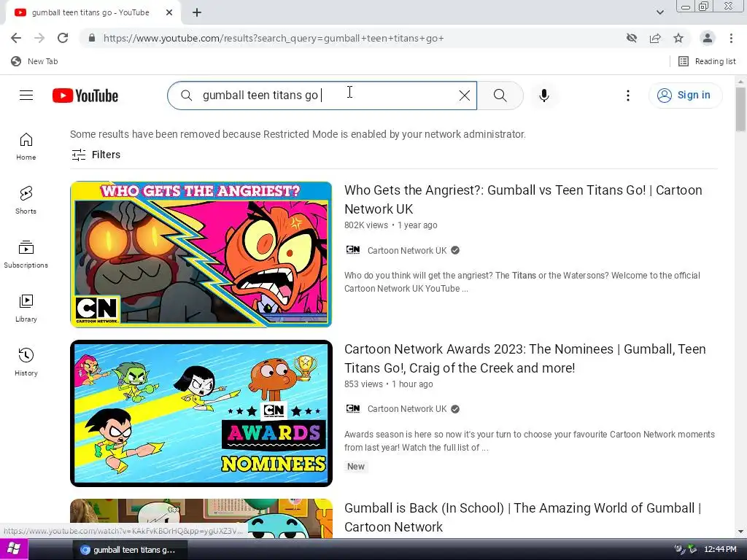Screen dimensions: 747x560
Task: Click the search magnifier button
Action: (500, 96)
